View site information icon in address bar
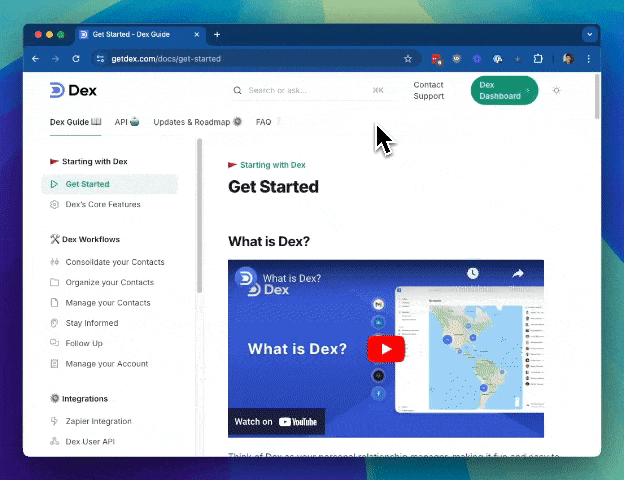The height and width of the screenshot is (480, 624). coord(100,59)
